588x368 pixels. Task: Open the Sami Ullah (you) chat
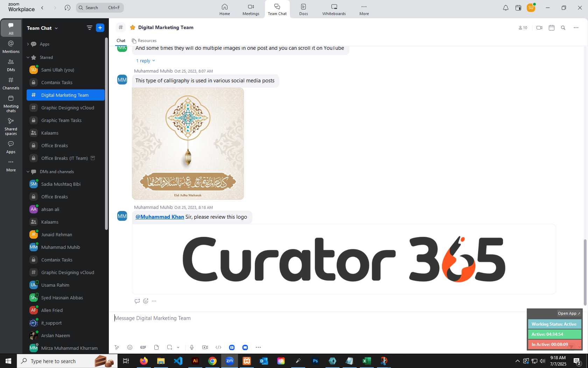pyautogui.click(x=65, y=70)
